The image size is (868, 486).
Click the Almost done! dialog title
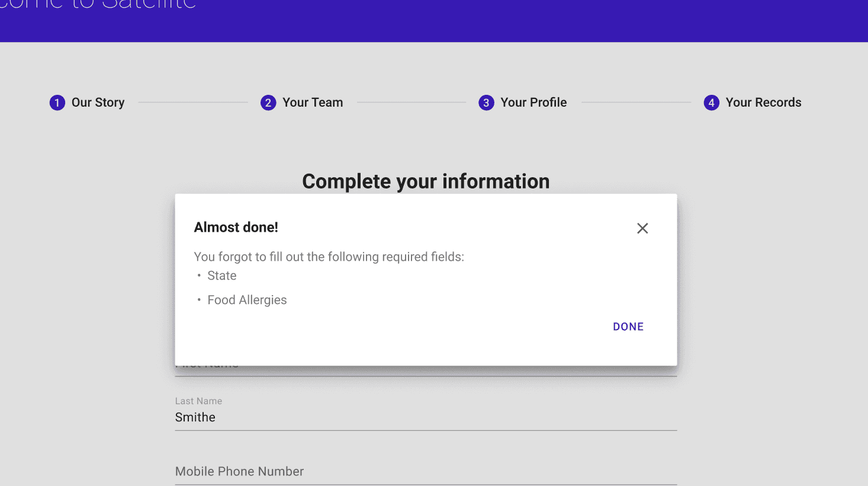236,227
